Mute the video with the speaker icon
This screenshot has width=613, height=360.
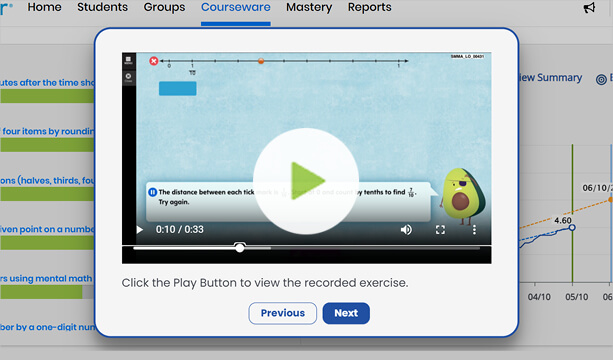tap(406, 230)
